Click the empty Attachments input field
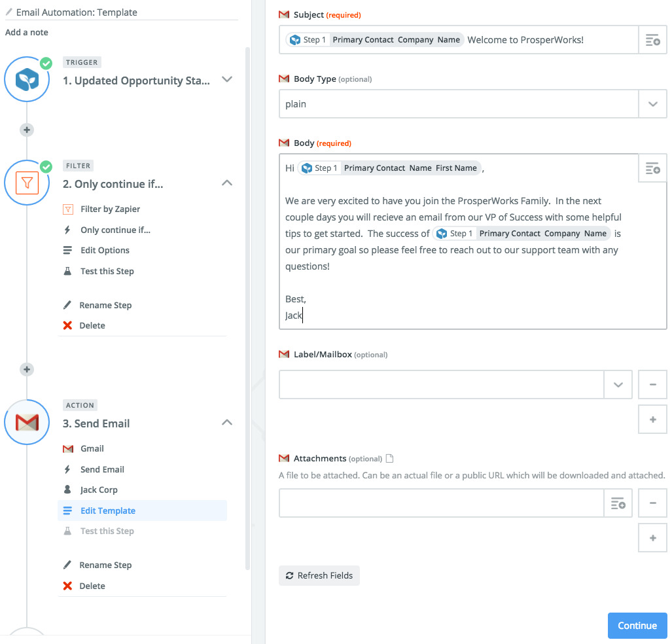Image resolution: width=672 pixels, height=644 pixels. click(442, 503)
